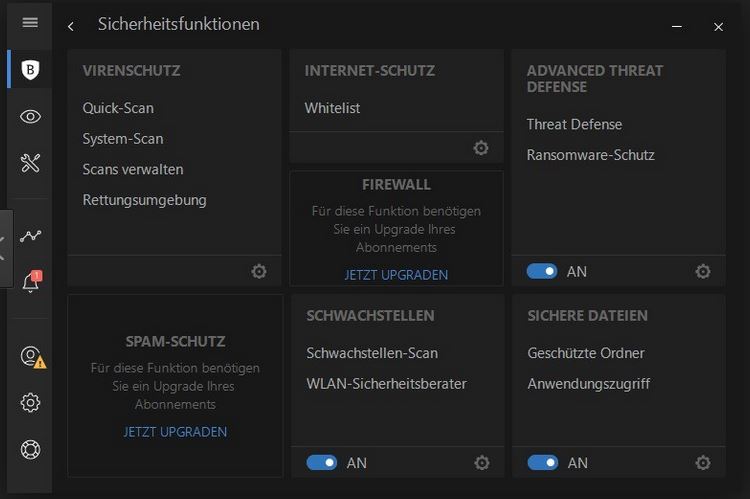Click the Firewall heading
This screenshot has width=750, height=499.
396,185
